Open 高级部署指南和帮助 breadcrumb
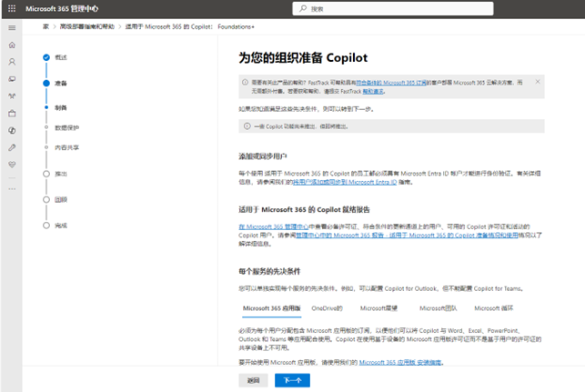This screenshot has width=585, height=392. coord(87,26)
